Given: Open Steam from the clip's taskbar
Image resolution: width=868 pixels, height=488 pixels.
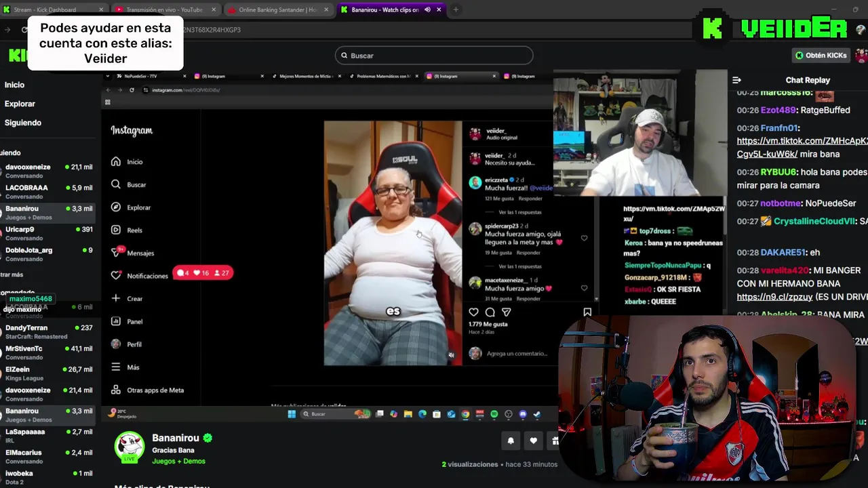Looking at the screenshot, I should point(536,414).
